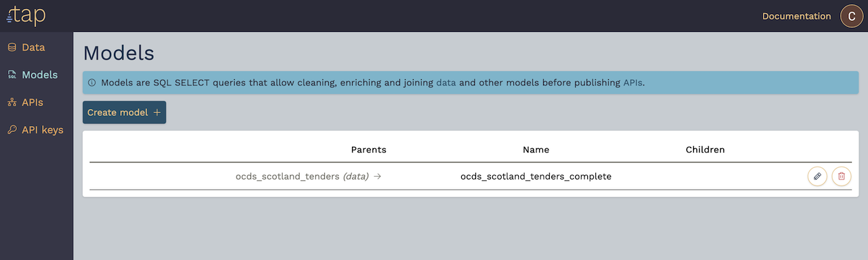Viewport: 868px width, 260px height.
Task: Edit ocds_scotland_tenders_complete with pencil icon
Action: (x=817, y=176)
